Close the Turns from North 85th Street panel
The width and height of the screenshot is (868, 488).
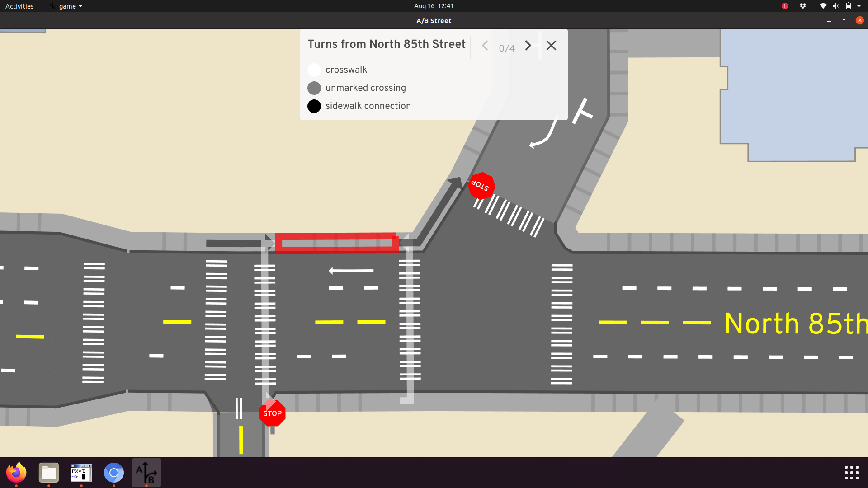click(552, 45)
